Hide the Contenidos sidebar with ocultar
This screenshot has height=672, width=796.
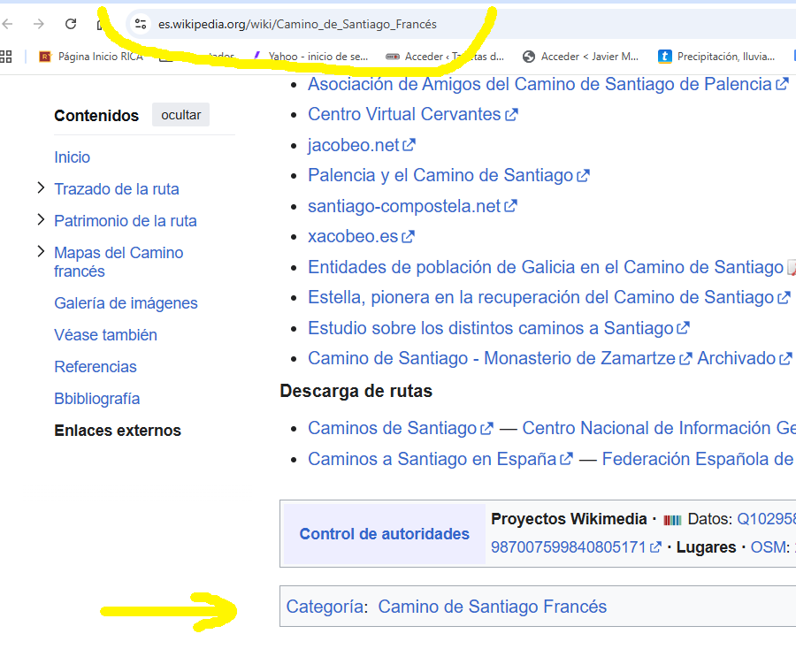(180, 115)
